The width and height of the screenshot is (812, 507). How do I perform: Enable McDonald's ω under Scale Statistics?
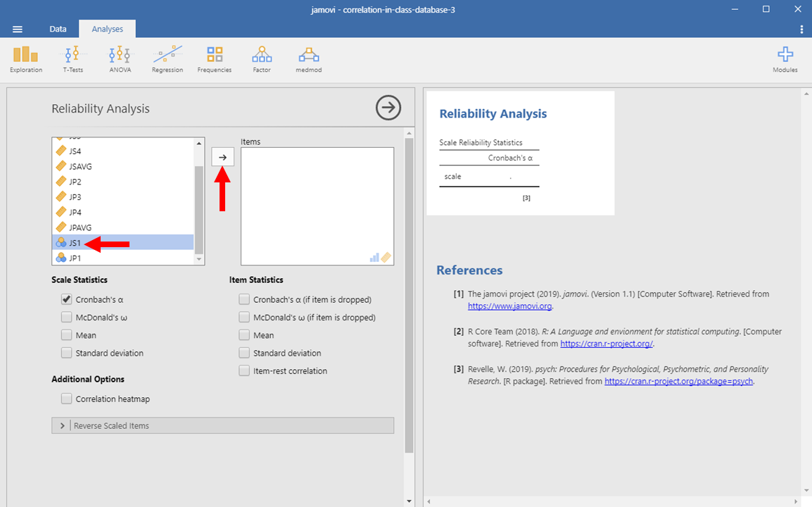point(67,318)
